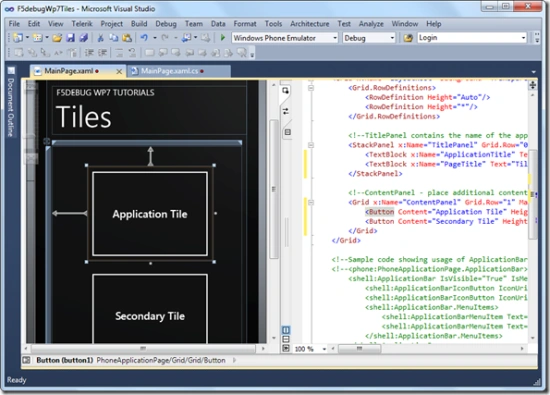Start debugging with the green play arrow
Viewport: 550px width, 395px height.
(222, 38)
